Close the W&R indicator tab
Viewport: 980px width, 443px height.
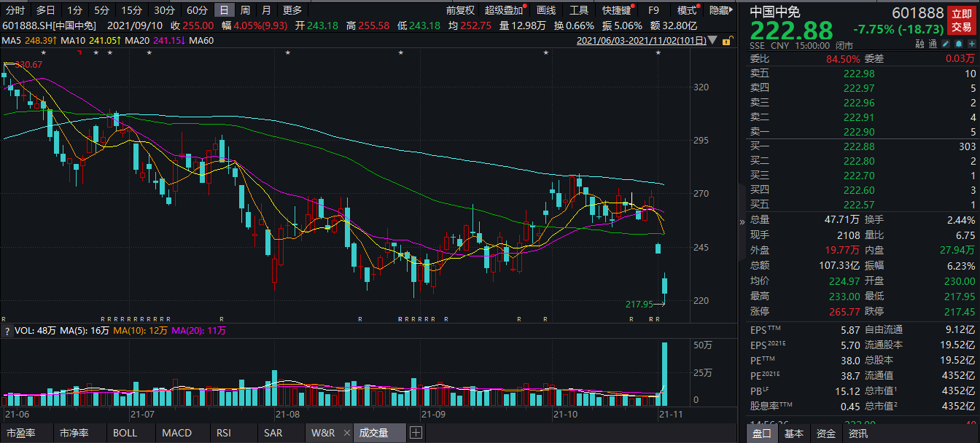[346, 433]
